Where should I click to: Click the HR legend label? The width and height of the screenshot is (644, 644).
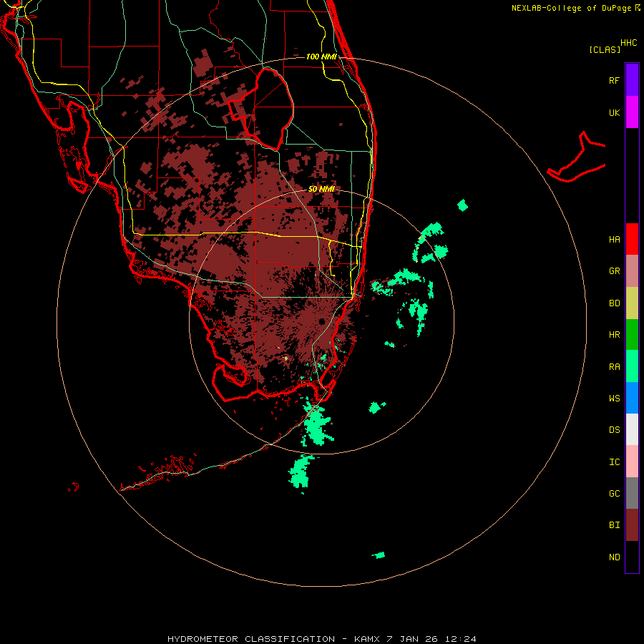point(614,335)
